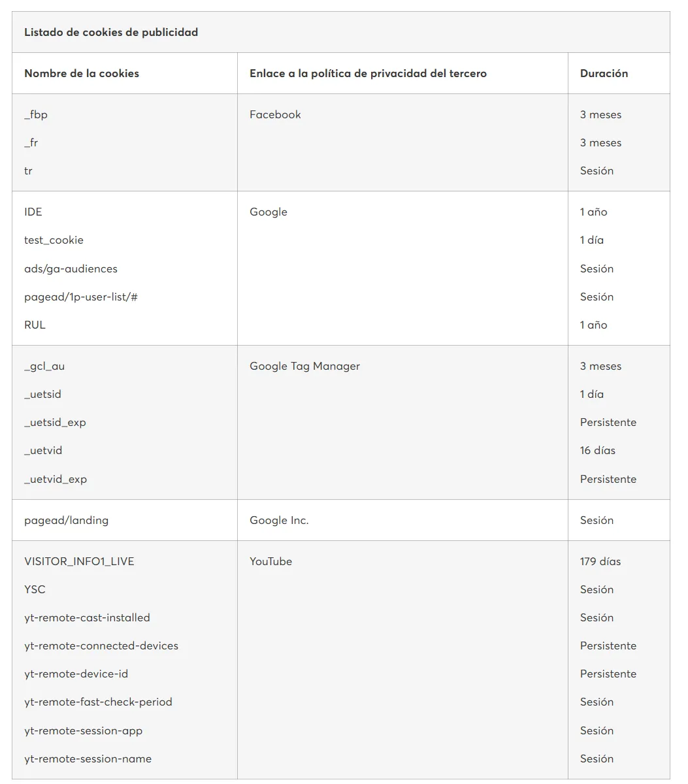Click the third-party privacy policy column header
Viewport: 688px width, 784px height.
click(x=368, y=73)
